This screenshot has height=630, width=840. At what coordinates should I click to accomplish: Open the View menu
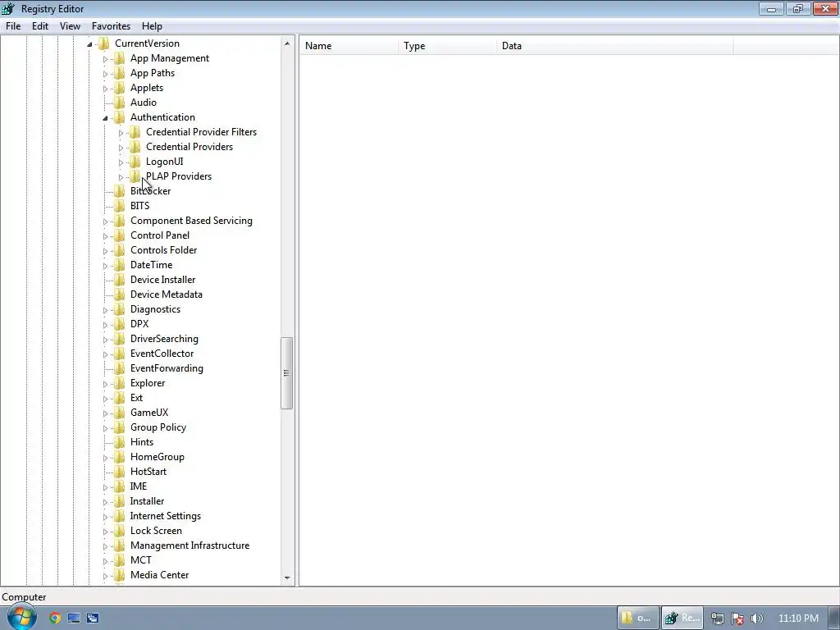(x=71, y=26)
